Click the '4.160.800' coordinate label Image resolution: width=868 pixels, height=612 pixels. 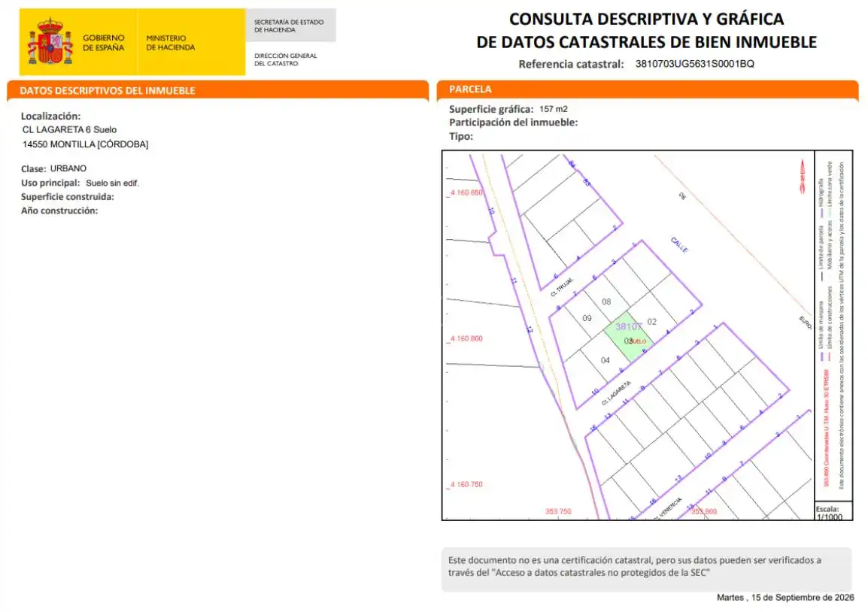coord(466,338)
